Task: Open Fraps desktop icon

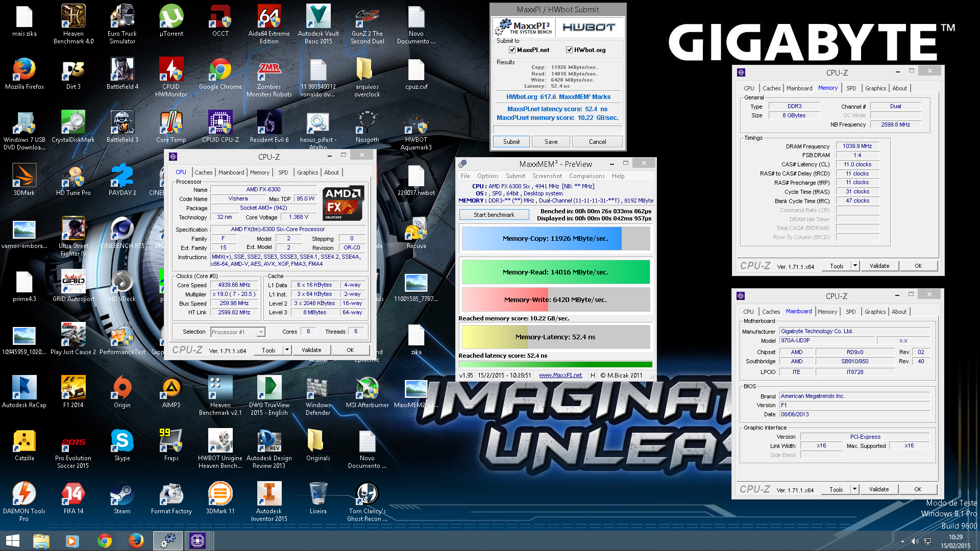Action: pos(171,445)
